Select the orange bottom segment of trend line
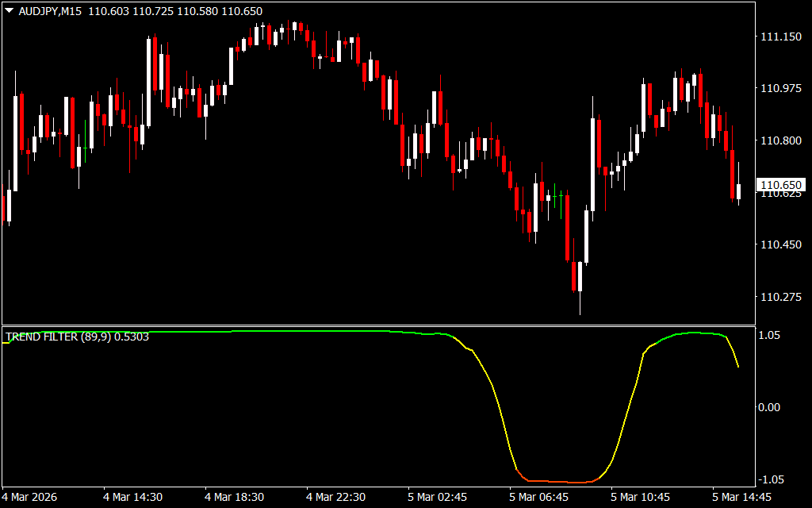The image size is (812, 508). (559, 481)
